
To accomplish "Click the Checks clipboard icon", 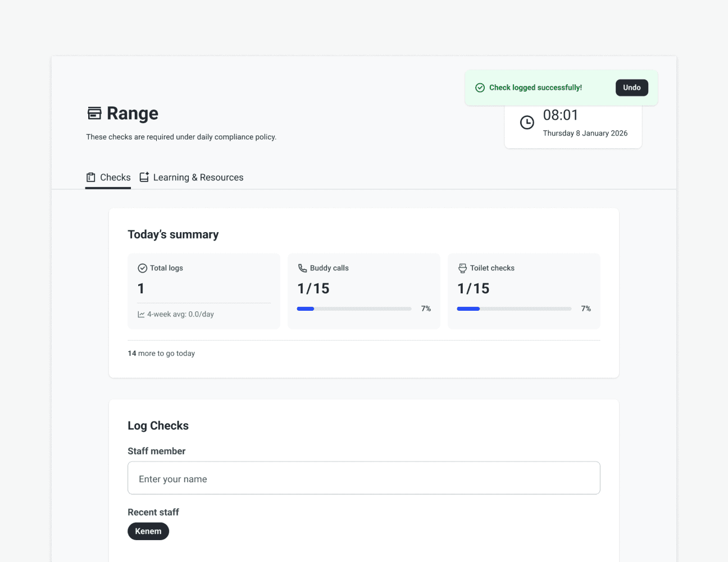I will [x=91, y=178].
